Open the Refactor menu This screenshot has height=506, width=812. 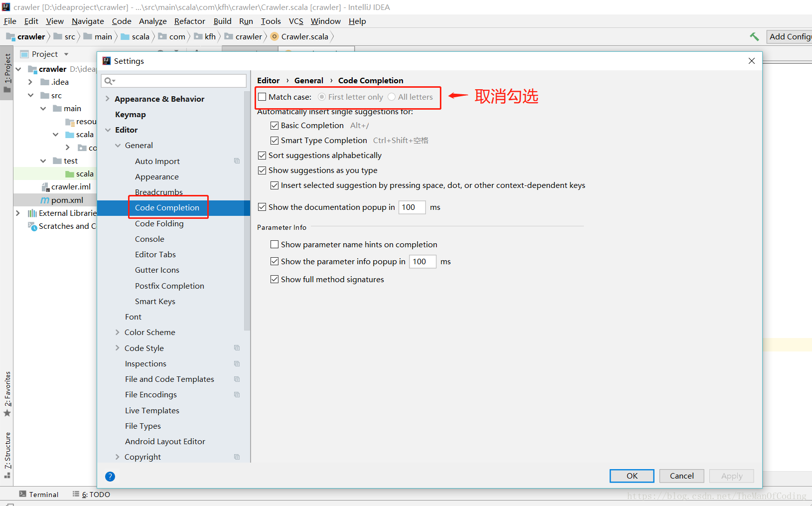[189, 21]
